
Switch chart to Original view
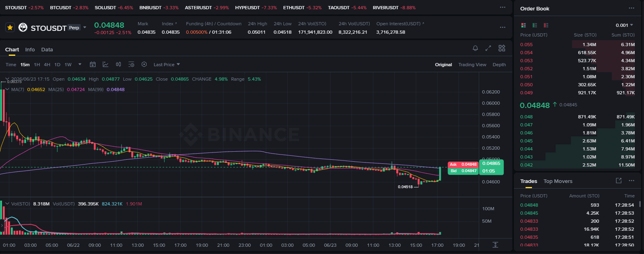pos(443,65)
